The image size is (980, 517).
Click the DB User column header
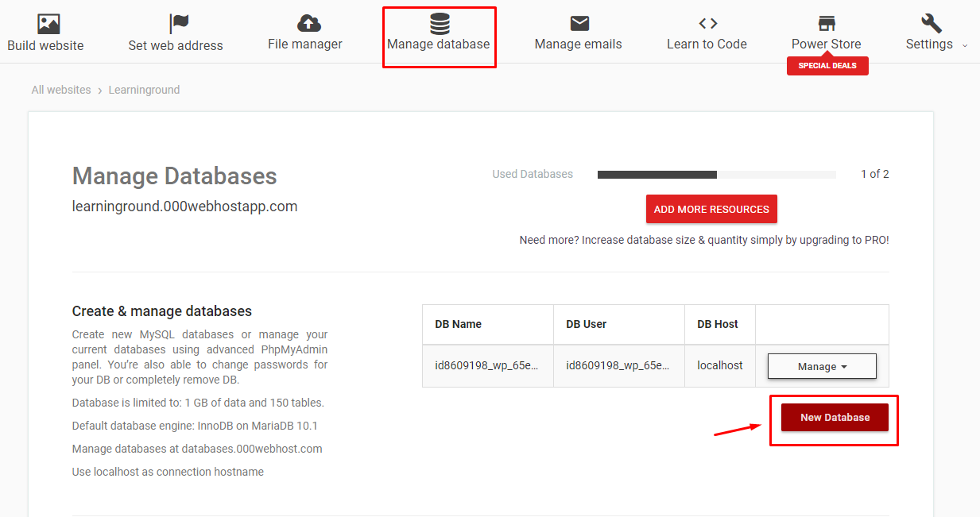coord(586,324)
